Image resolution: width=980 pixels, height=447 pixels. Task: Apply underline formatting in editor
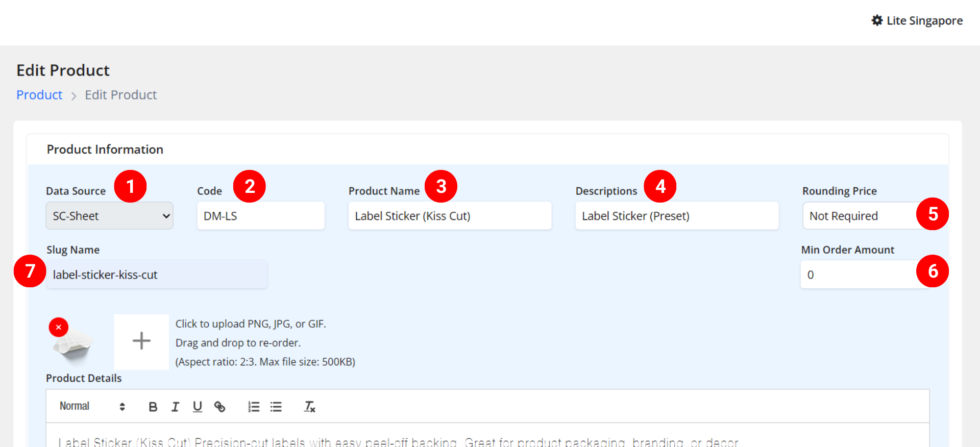[198, 407]
